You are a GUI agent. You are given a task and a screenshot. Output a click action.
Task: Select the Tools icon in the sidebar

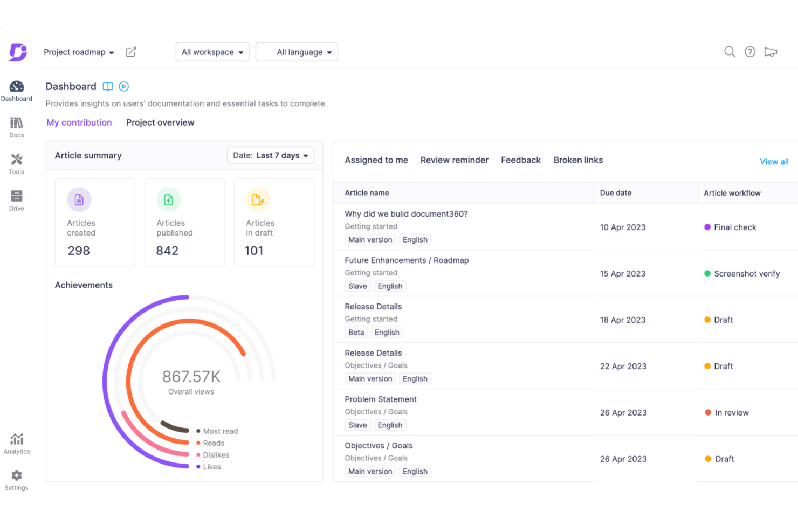pyautogui.click(x=16, y=163)
